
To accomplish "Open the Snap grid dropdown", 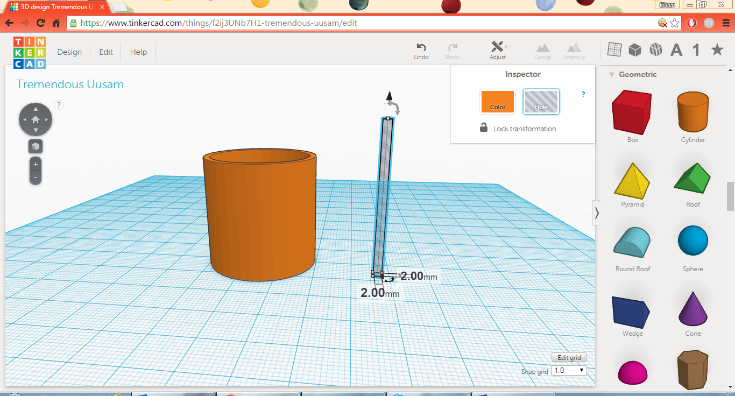I will click(569, 370).
